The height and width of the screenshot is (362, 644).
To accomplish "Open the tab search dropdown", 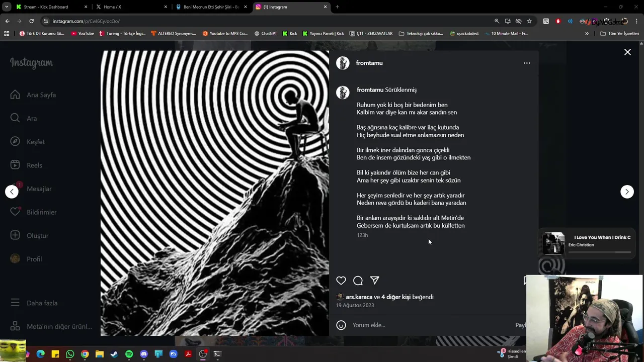I will click(7, 7).
